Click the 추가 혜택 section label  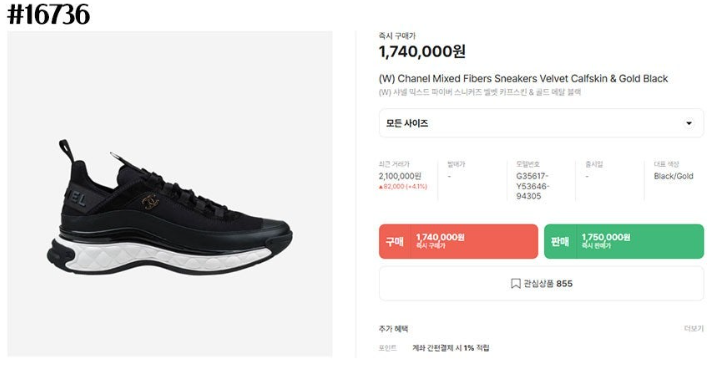pos(393,329)
